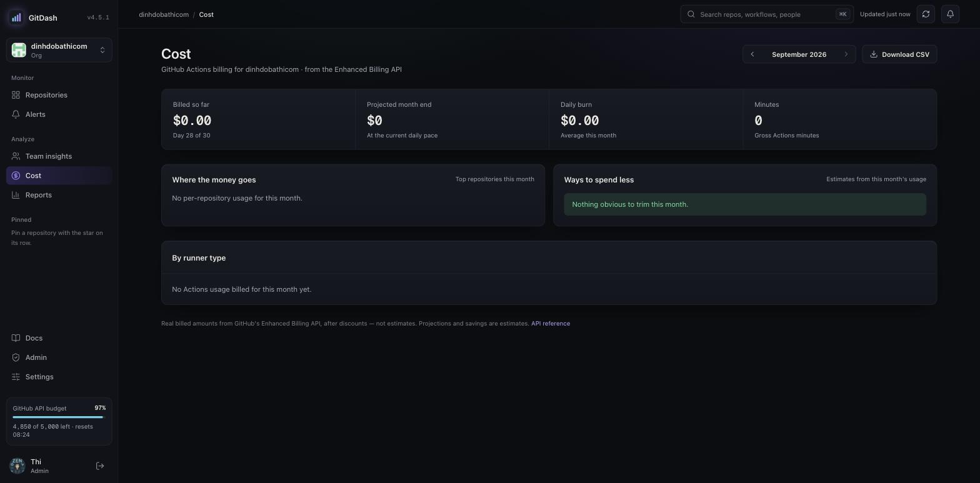Viewport: 980px width, 483px height.
Task: Click the GitDash logo icon
Action: [16, 17]
